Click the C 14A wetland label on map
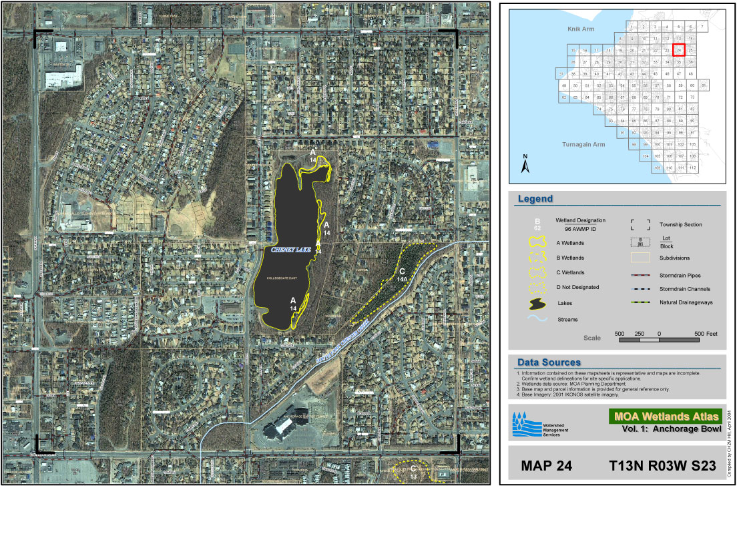The width and height of the screenshot is (737, 560). [403, 274]
